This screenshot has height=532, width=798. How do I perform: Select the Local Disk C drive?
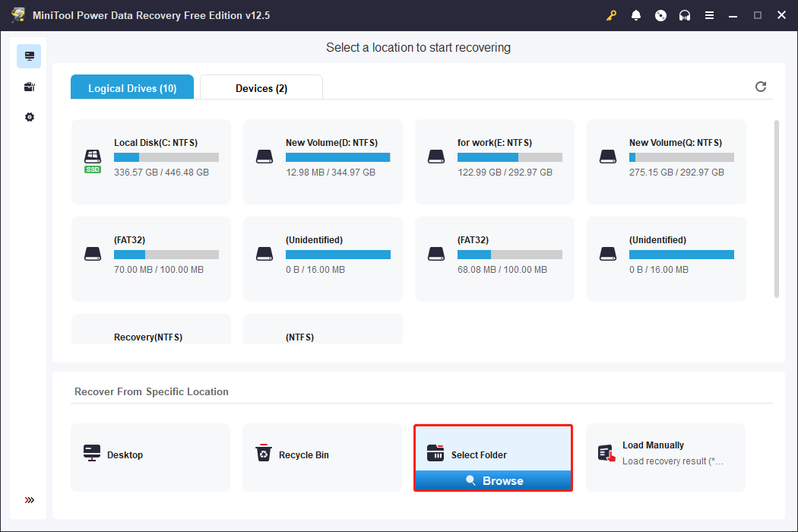point(150,161)
